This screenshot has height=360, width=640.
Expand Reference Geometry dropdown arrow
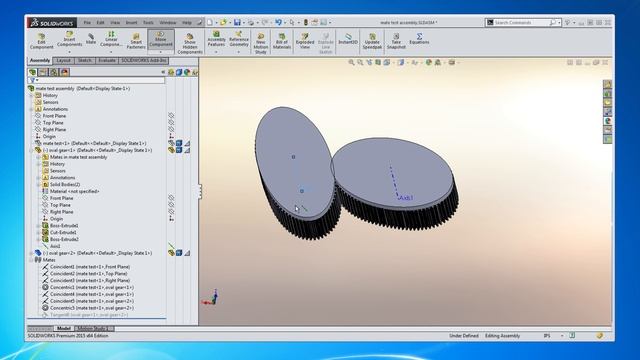coord(239,52)
